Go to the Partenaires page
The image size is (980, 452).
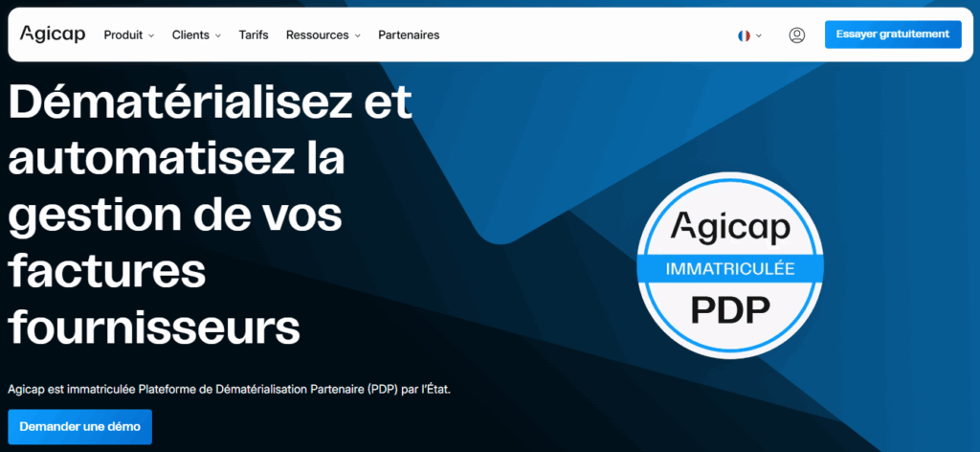[x=409, y=35]
